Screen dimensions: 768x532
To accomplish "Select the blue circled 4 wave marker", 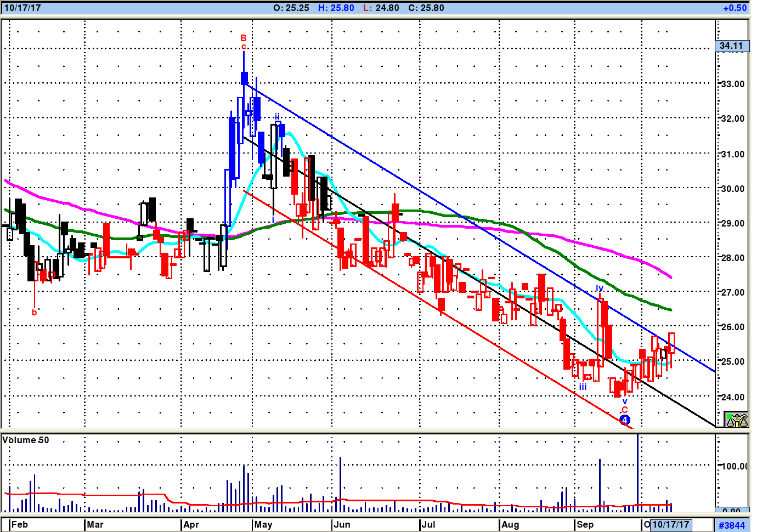I will pos(624,420).
